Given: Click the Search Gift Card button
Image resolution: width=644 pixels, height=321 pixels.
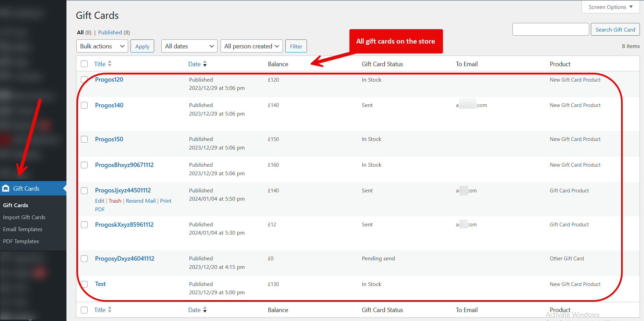Looking at the screenshot, I should click(x=615, y=29).
